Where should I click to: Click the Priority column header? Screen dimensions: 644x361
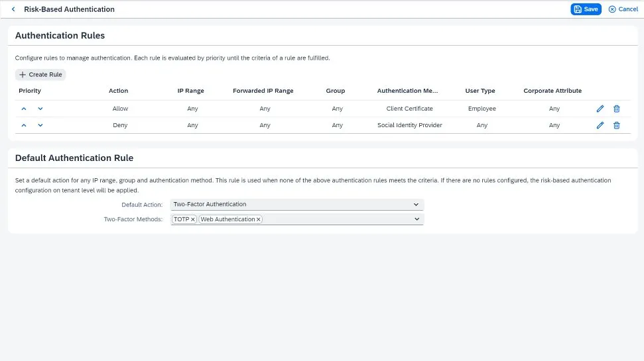click(x=30, y=91)
